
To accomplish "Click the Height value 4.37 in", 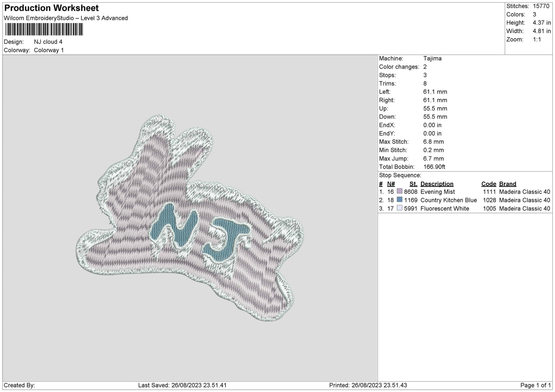I will 542,23.
